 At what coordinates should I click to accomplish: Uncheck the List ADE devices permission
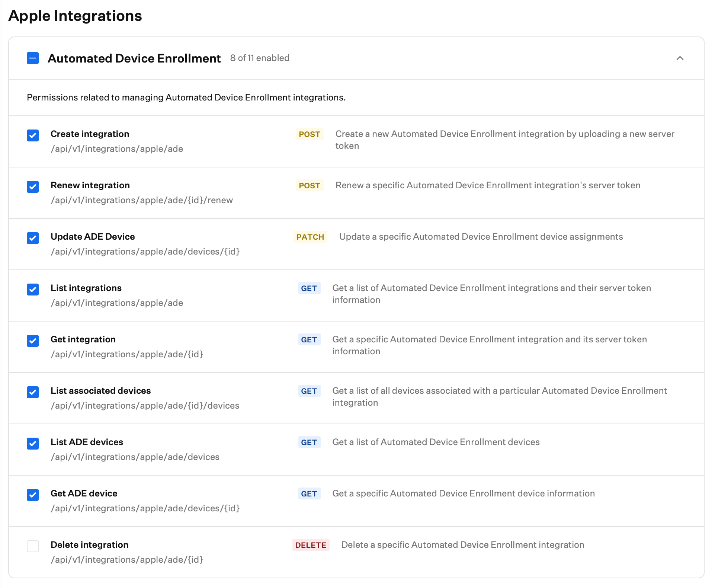[x=33, y=444]
